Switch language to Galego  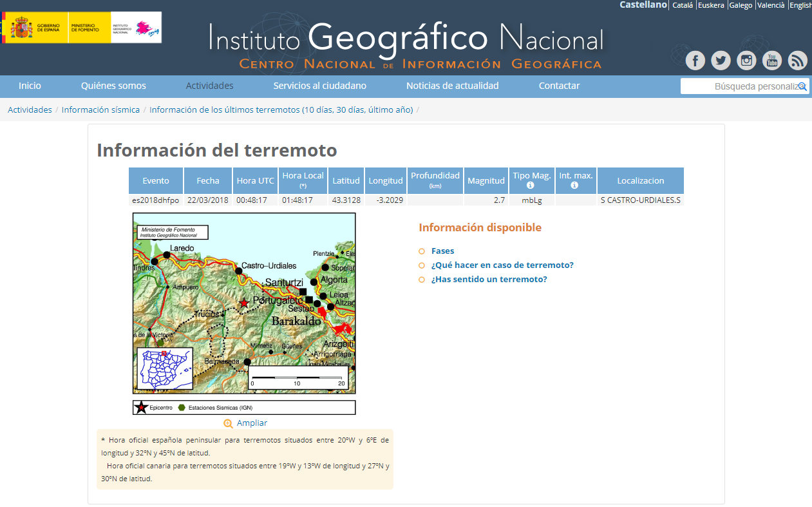point(741,5)
